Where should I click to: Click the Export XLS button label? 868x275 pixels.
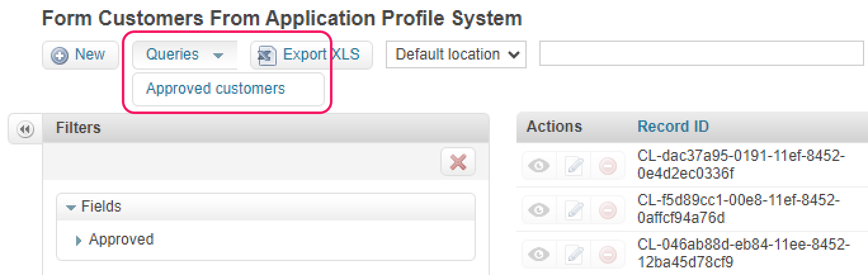coord(321,55)
